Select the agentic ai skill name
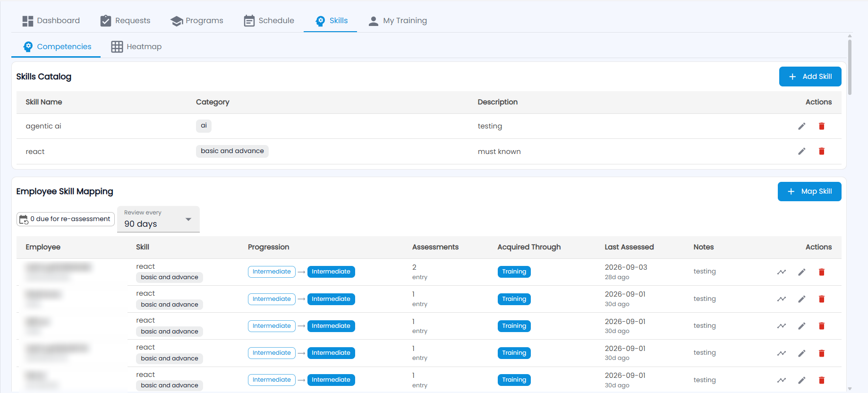This screenshot has width=868, height=393. click(x=43, y=126)
